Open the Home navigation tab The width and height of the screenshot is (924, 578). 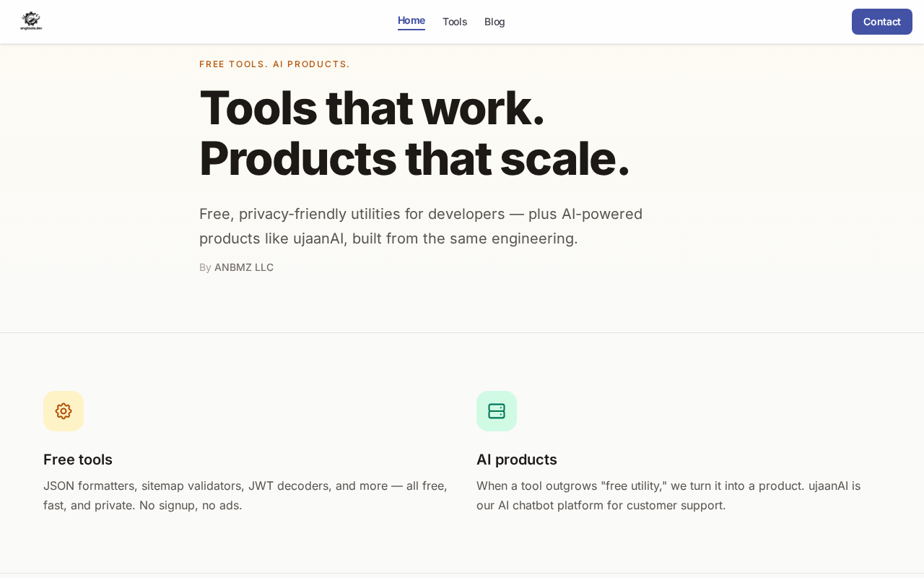411,21
